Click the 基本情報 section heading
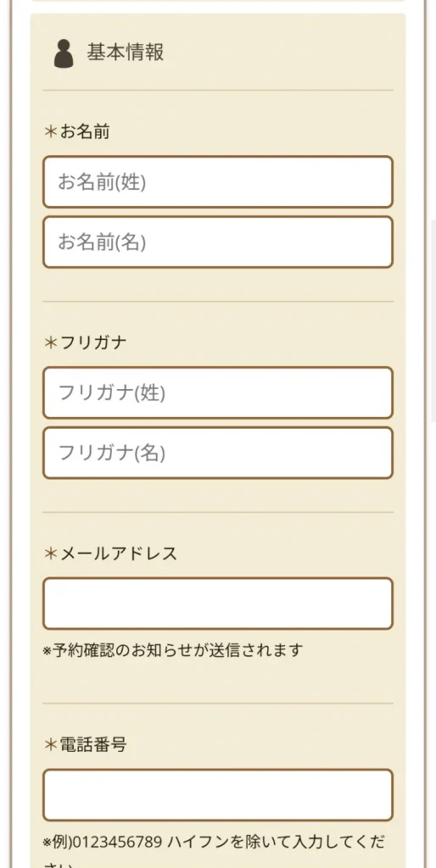436x868 pixels. tap(126, 53)
